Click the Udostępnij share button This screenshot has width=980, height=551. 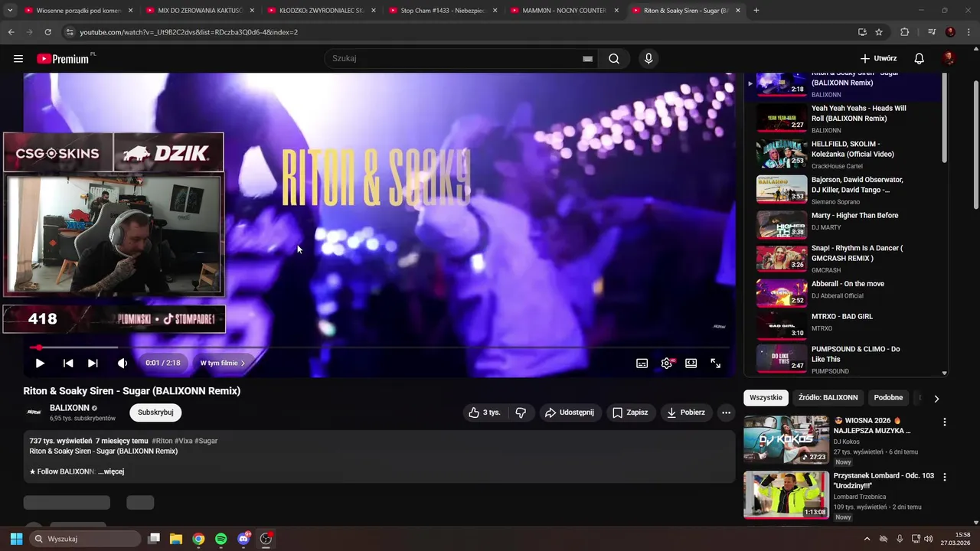click(570, 412)
